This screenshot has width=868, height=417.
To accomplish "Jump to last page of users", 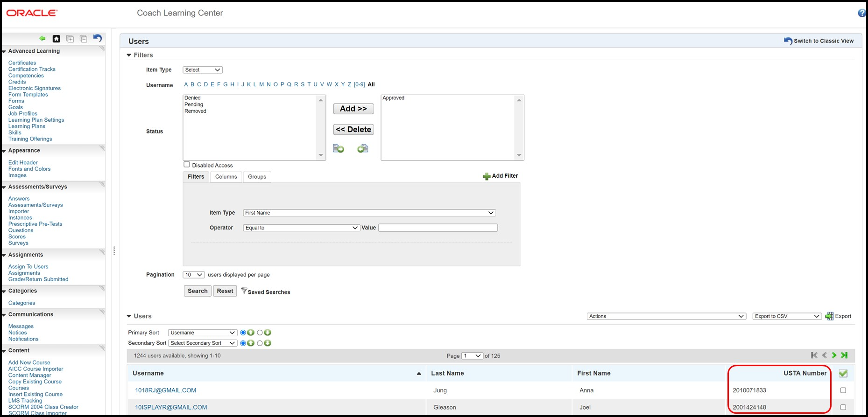I will (844, 355).
